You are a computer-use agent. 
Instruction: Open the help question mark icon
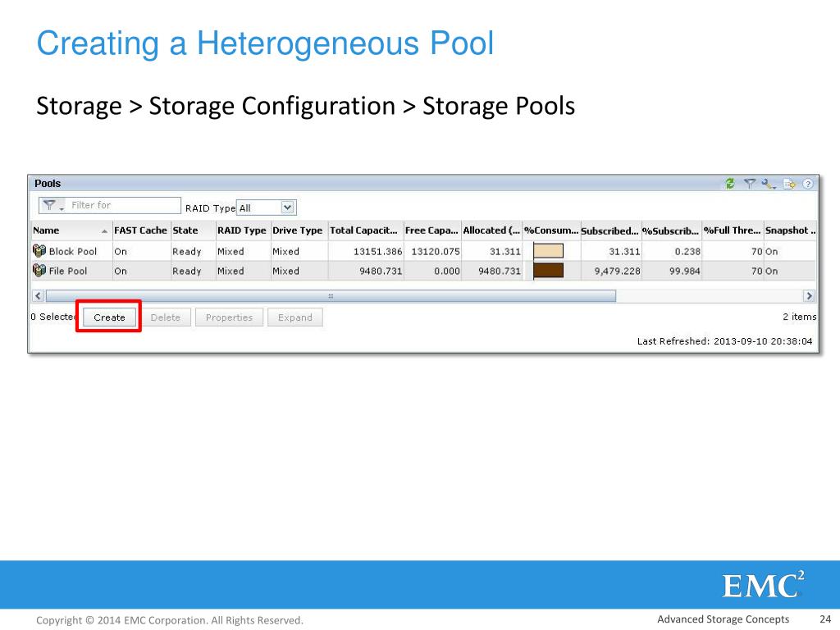[x=808, y=184]
